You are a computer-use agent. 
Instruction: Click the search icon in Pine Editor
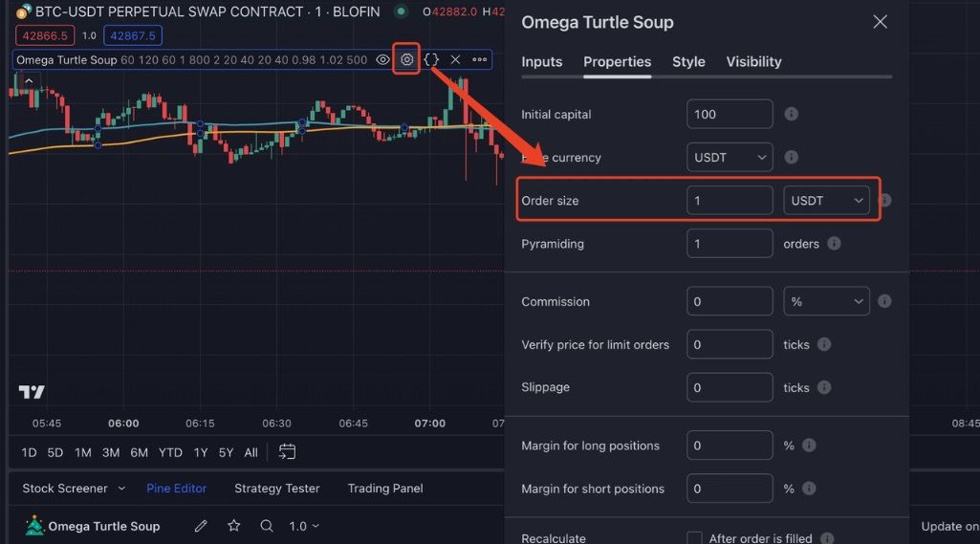[267, 526]
